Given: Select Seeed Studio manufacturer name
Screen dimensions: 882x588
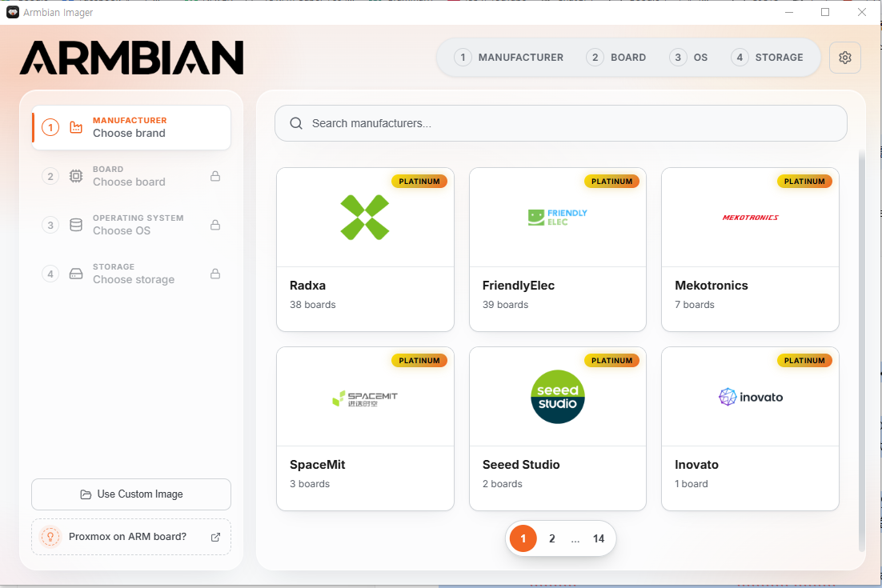Looking at the screenshot, I should [521, 465].
